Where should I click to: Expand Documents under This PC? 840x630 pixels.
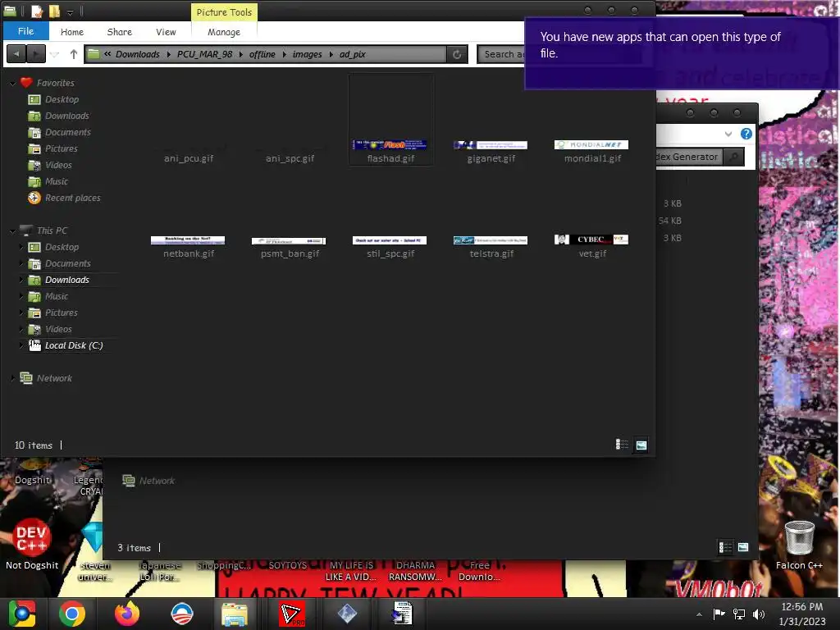[x=21, y=263]
